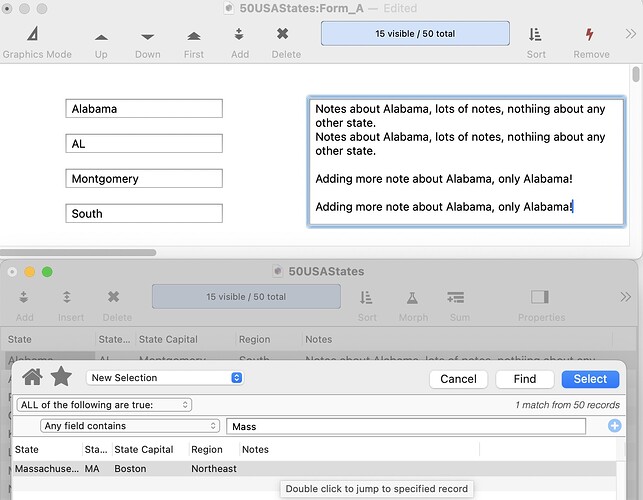Click the Favorites star icon in selection dialog
This screenshot has height=500, width=643.
[61, 376]
